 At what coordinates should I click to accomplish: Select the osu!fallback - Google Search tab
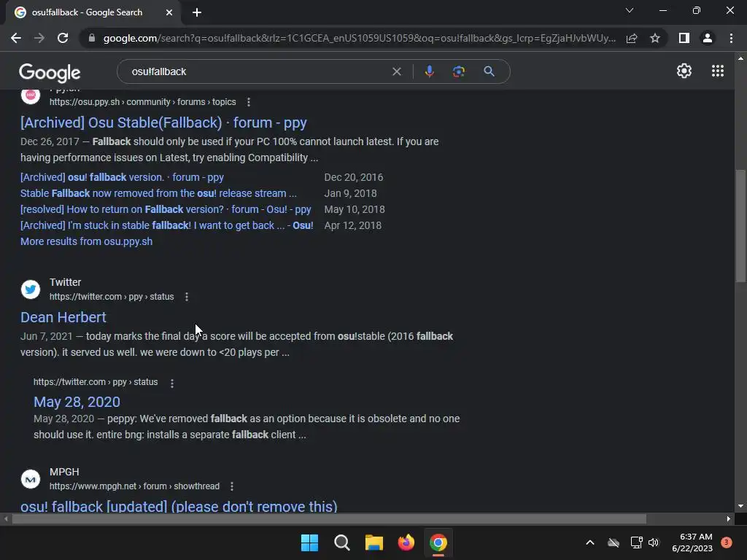point(93,12)
